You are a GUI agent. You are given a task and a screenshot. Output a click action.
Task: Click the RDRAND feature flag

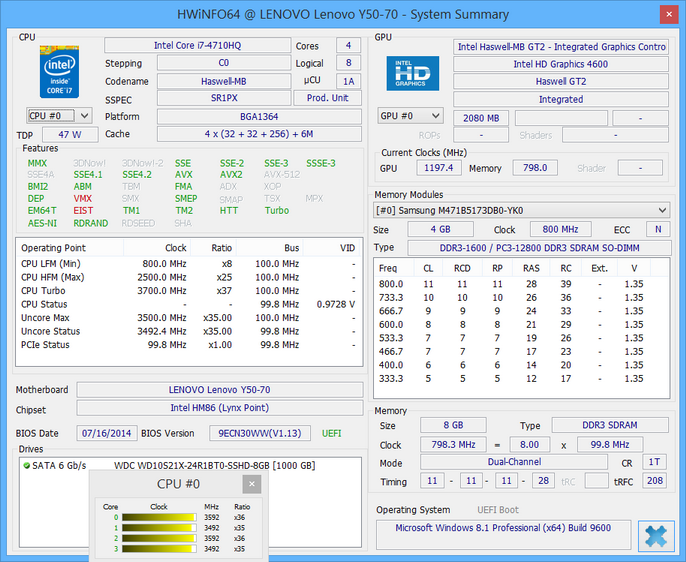tap(91, 223)
